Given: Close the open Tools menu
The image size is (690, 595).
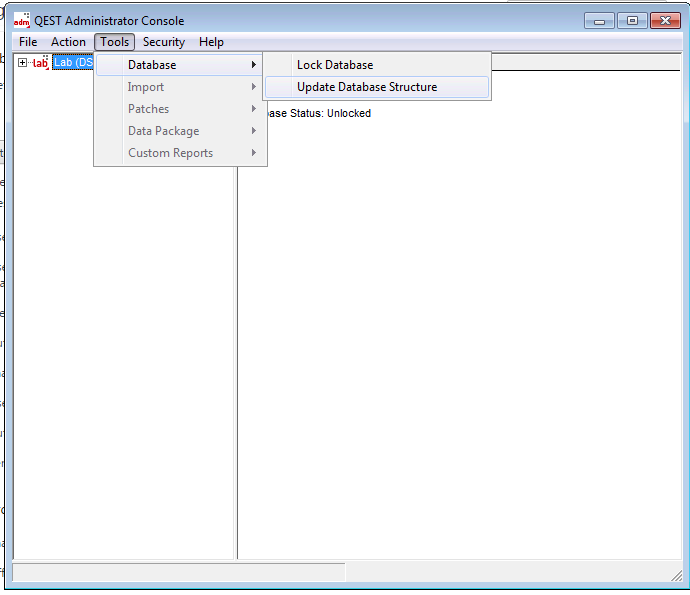Looking at the screenshot, I should (x=115, y=42).
